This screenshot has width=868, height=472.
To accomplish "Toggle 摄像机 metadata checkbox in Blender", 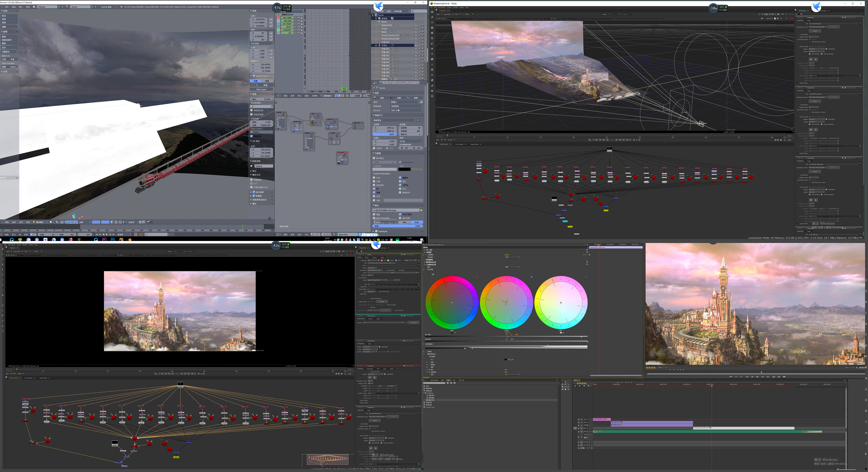I will tap(400, 178).
